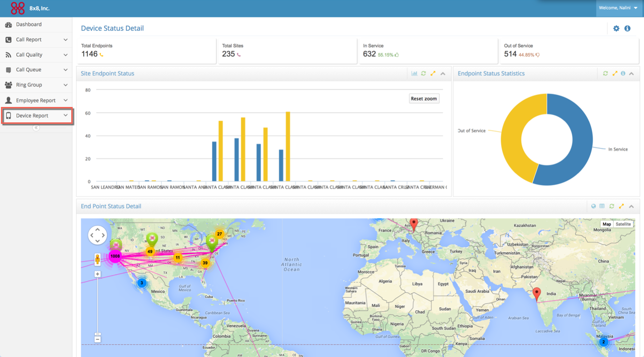644x357 pixels.
Task: Expand Endpoint Status Statistics to full screen
Action: pos(615,73)
